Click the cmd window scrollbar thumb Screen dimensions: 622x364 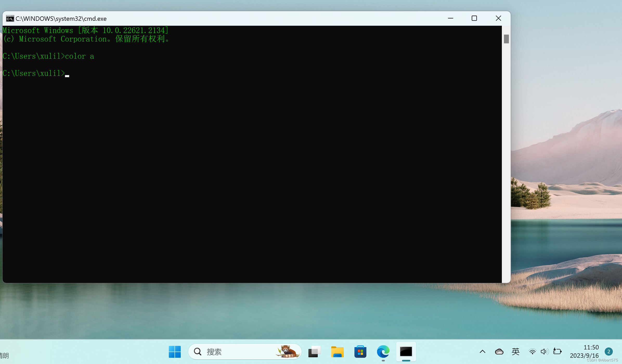click(506, 39)
